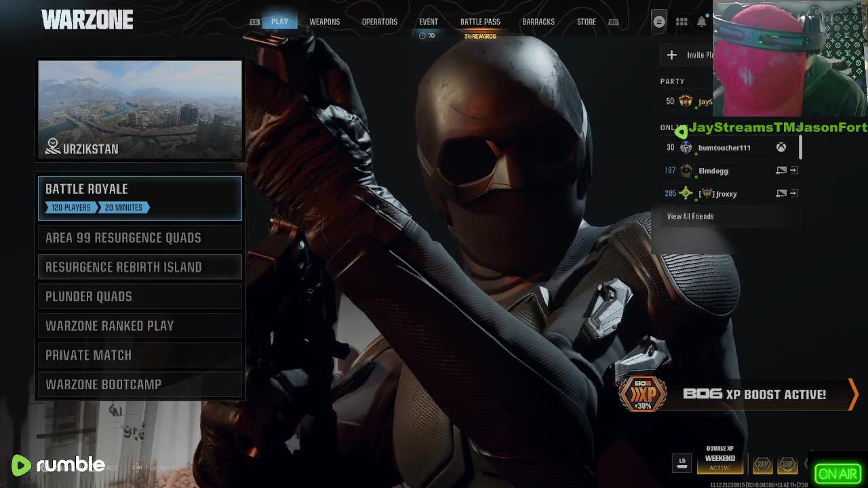The width and height of the screenshot is (868, 488).
Task: Open Private Match
Action: point(140,355)
